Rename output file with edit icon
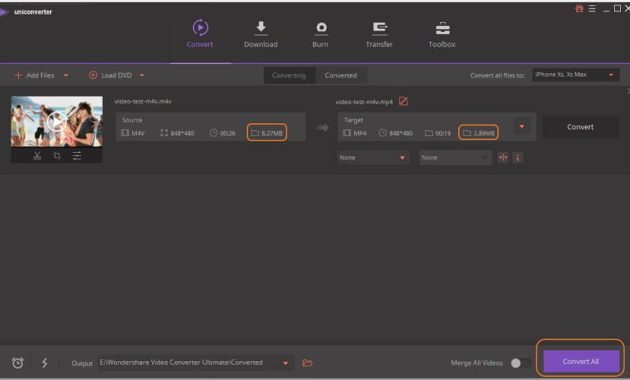Screen dimensions: 630x380 point(403,101)
